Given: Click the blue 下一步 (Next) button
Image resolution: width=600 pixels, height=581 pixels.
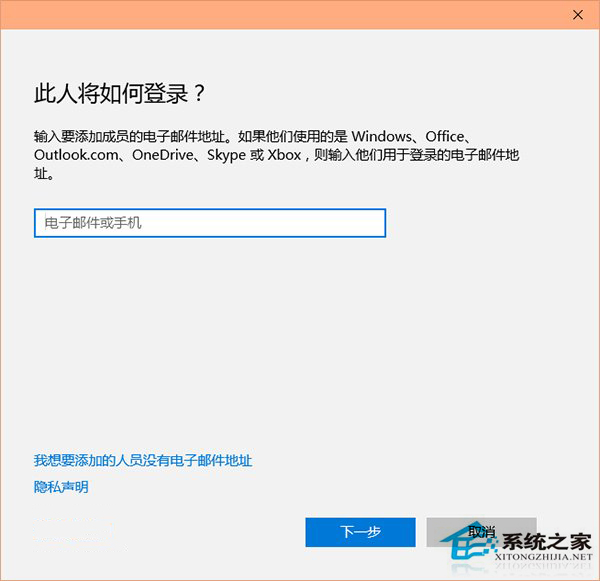Looking at the screenshot, I should pos(360,532).
